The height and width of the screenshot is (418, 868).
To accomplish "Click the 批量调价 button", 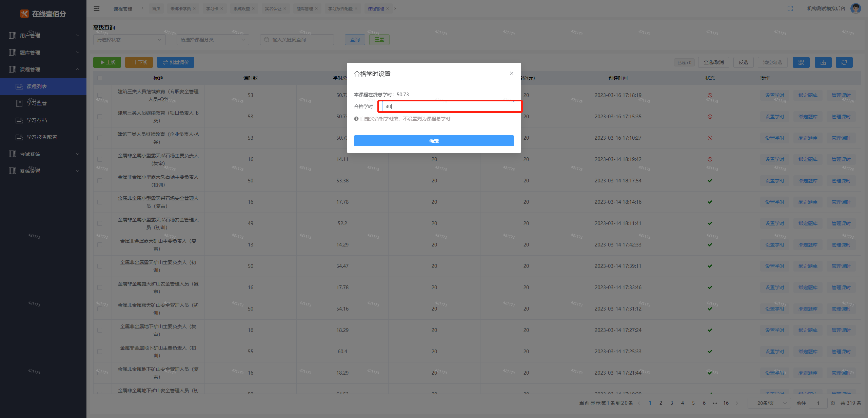I will (x=176, y=62).
